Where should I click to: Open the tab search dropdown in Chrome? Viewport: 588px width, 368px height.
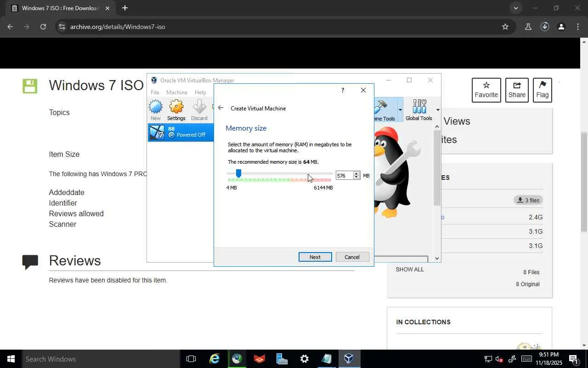tap(515, 8)
